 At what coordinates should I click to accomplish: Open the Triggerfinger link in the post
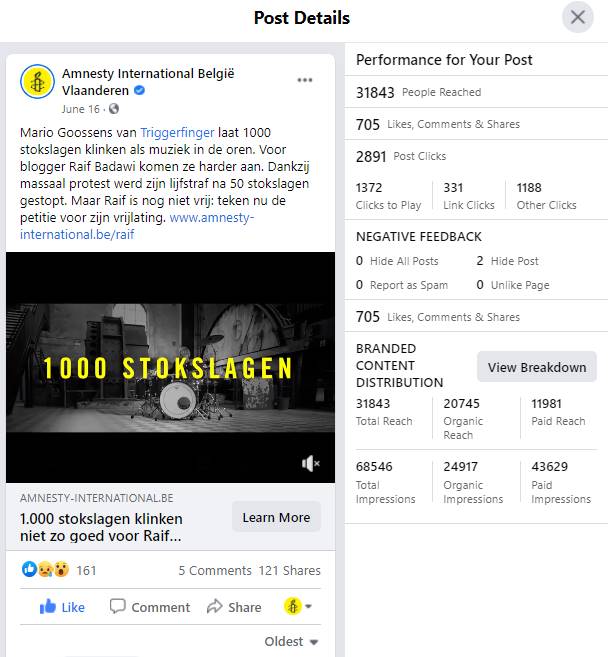click(x=175, y=132)
